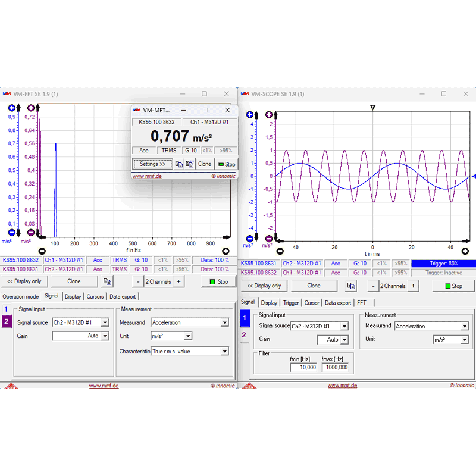Screen dimensions: 476x476
Task: Zoom in FFT frequency axis with black plus
Action: pos(226,251)
